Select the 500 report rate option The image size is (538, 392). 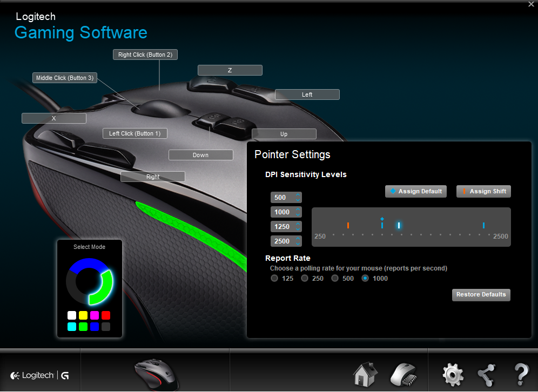coord(335,278)
